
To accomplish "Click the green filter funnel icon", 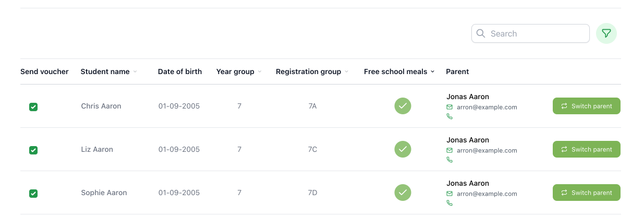I will pos(606,33).
